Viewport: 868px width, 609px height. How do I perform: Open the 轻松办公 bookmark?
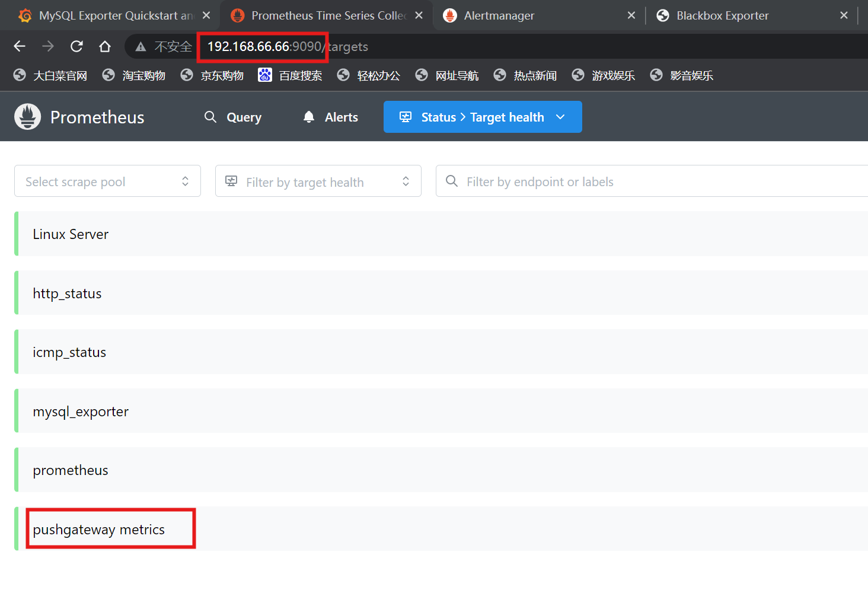[369, 75]
